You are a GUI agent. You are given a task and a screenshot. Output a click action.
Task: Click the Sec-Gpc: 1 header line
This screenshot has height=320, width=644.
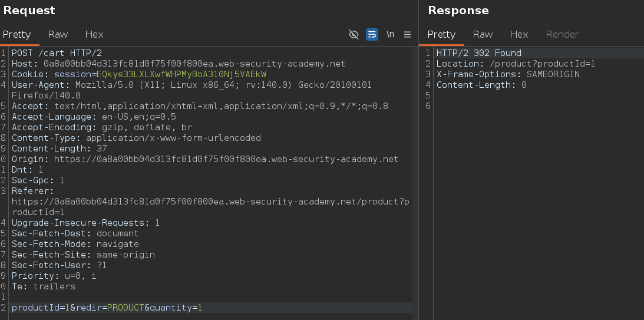coord(38,180)
